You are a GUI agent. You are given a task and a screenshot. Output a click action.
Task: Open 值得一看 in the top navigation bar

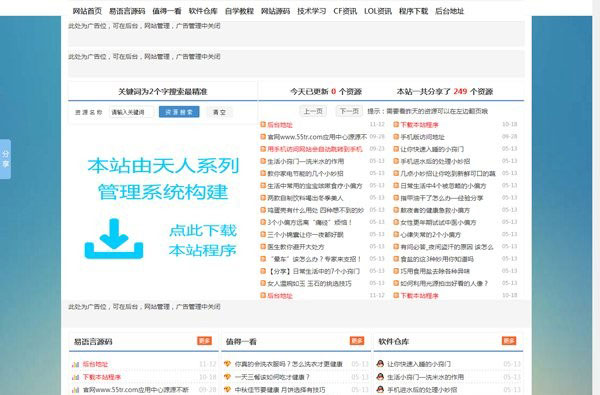click(167, 11)
